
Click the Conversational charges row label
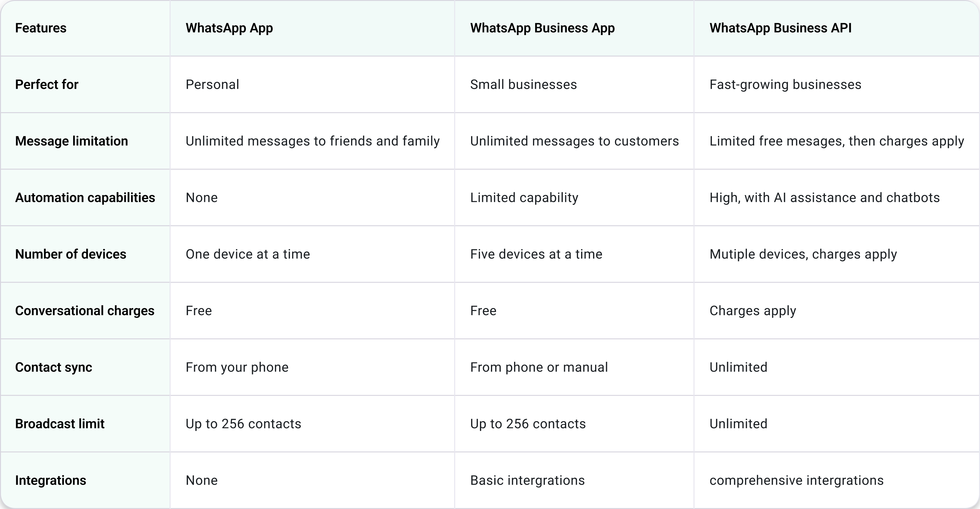[85, 311]
